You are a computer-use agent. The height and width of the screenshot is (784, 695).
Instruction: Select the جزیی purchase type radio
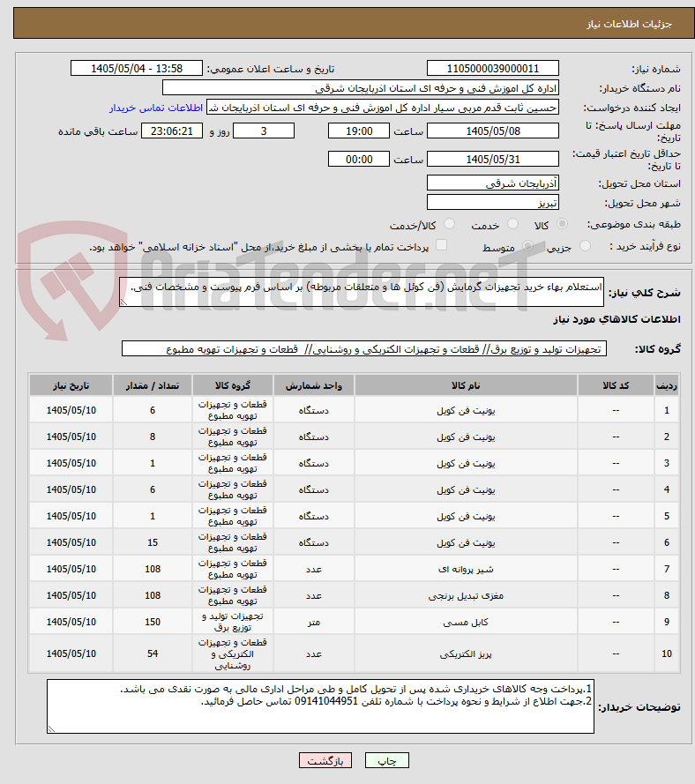pyautogui.click(x=585, y=246)
